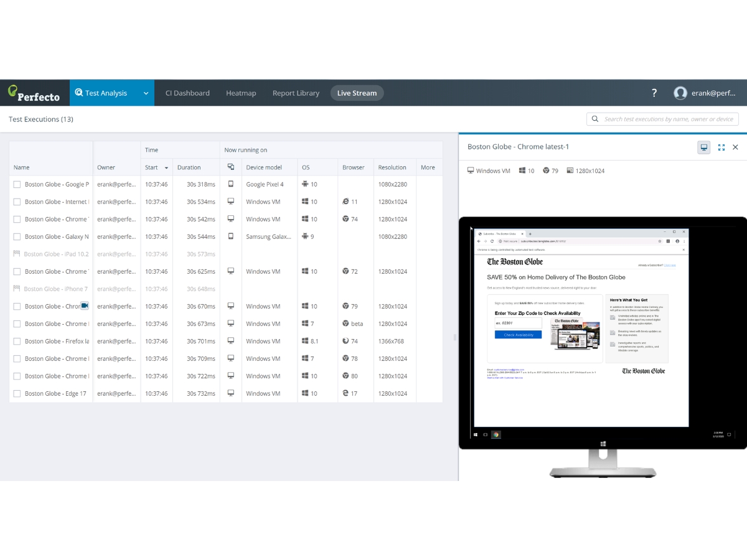Image resolution: width=747 pixels, height=560 pixels.
Task: Click the Task View icon in streamed taskbar
Action: coord(486,434)
